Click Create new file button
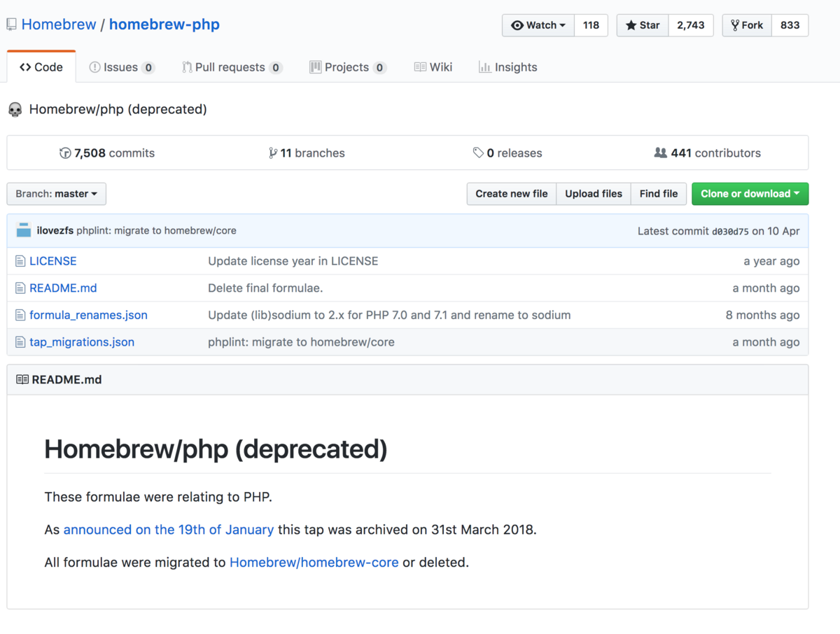Image resolution: width=840 pixels, height=634 pixels. [512, 194]
